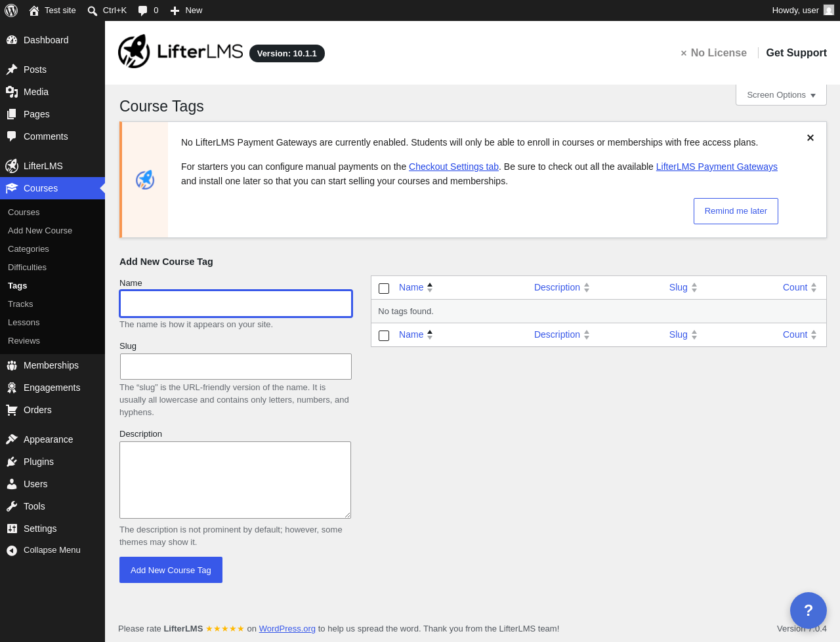Image resolution: width=840 pixels, height=642 pixels.
Task: Click the Settings sliders icon
Action: pyautogui.click(x=12, y=529)
